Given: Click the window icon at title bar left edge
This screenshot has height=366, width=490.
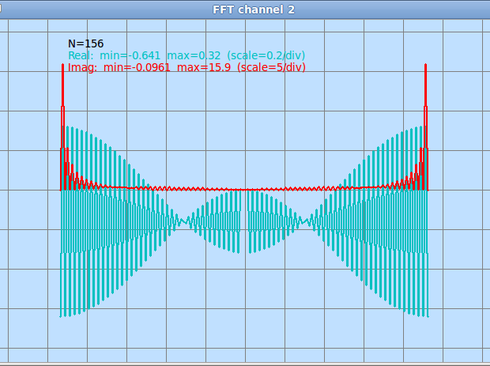Looking at the screenshot, I should coord(1,9).
